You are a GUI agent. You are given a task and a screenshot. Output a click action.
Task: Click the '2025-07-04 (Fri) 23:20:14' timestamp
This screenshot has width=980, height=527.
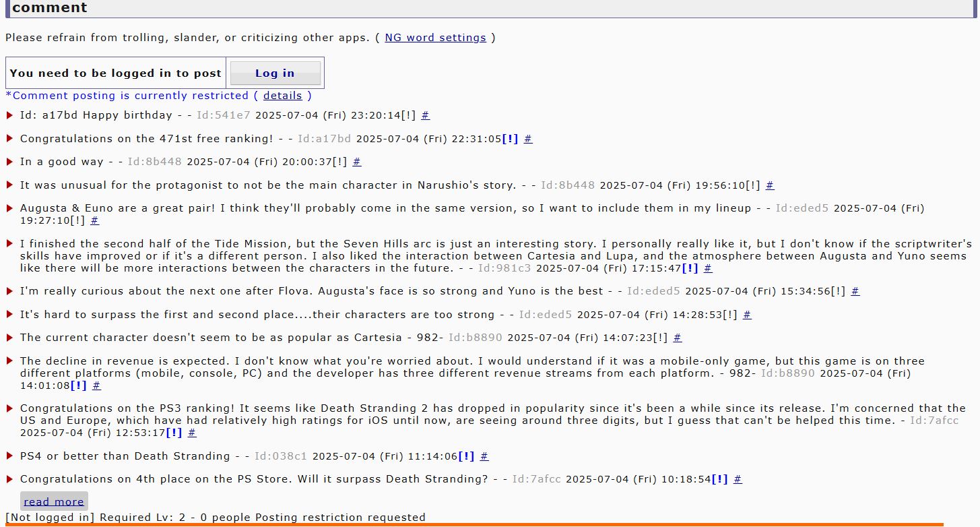pyautogui.click(x=327, y=115)
